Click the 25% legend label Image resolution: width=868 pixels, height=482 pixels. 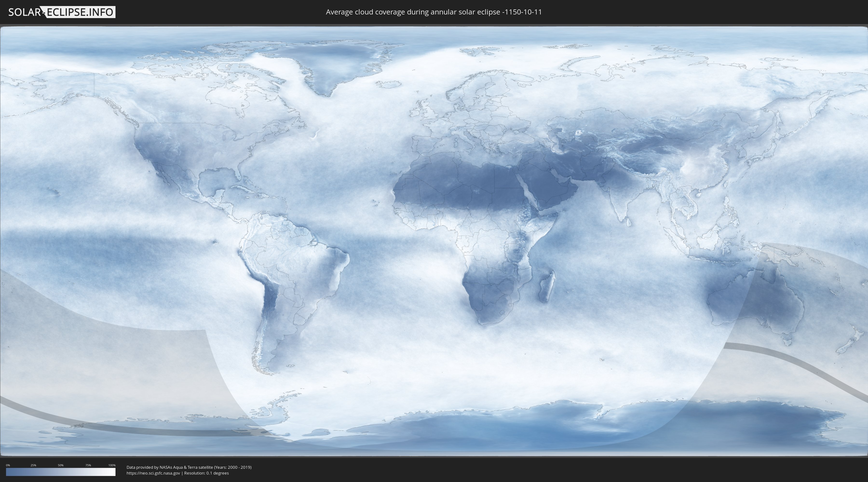tap(33, 465)
